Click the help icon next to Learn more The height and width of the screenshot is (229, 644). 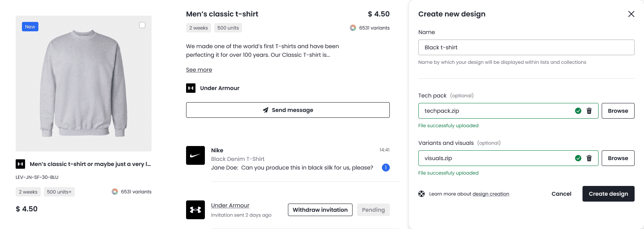tap(421, 194)
